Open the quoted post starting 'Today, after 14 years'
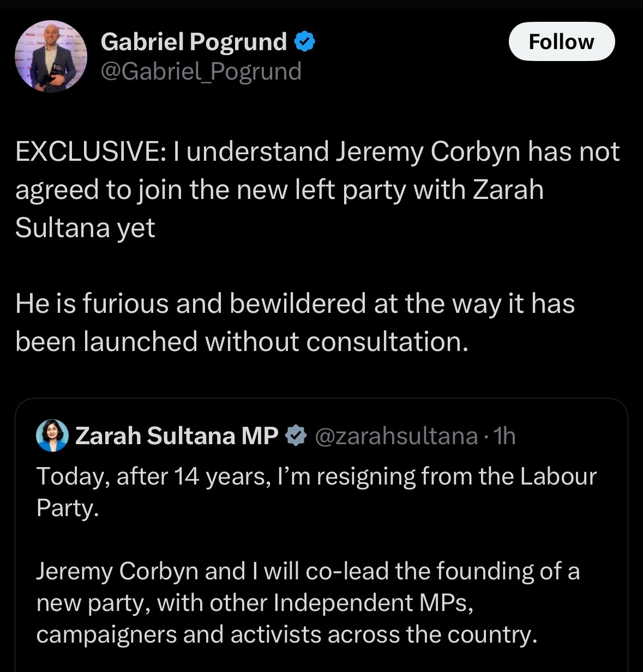Image resolution: width=643 pixels, height=672 pixels. pos(316,477)
